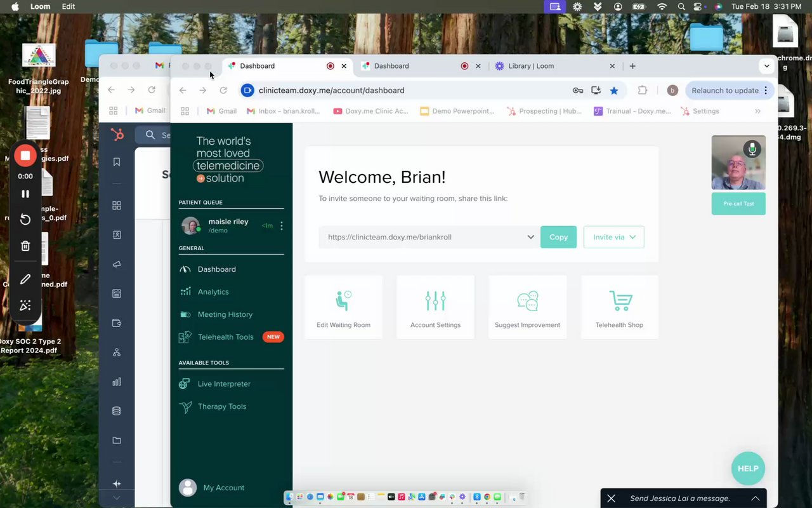Click the bookmark star icon
Screen dimensions: 812x508
614,90
